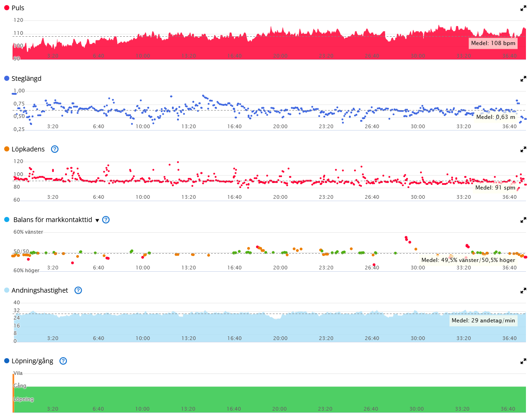Click the blue Steglängd legend dot
Viewport: 532px width, 419px height.
coord(7,78)
